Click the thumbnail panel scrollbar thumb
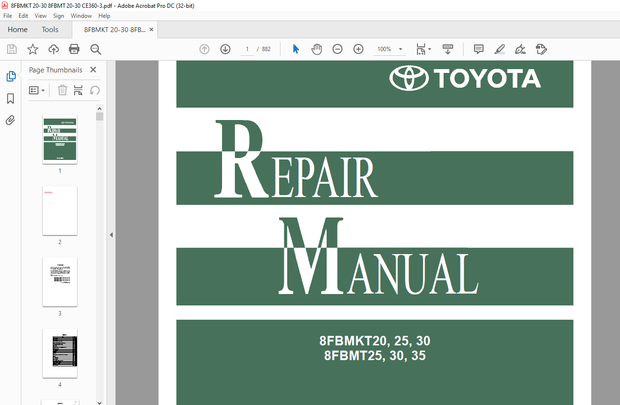 tap(99, 116)
